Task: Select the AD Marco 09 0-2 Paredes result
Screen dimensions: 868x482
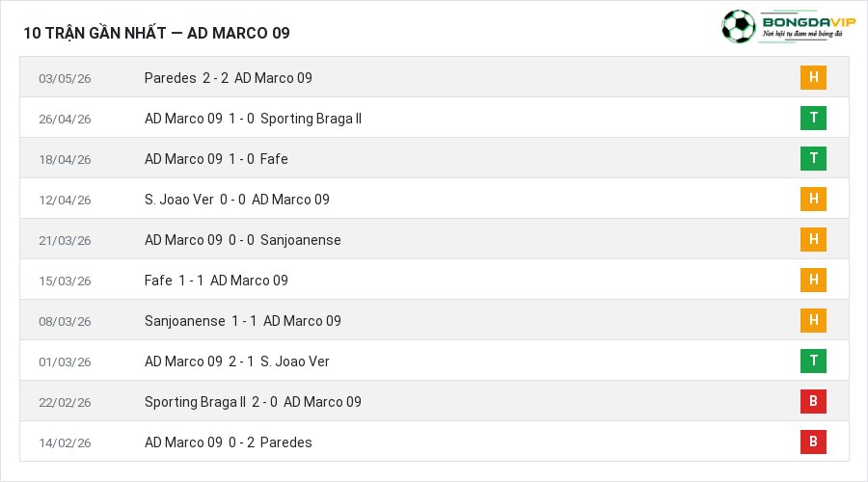Action: coord(228,442)
